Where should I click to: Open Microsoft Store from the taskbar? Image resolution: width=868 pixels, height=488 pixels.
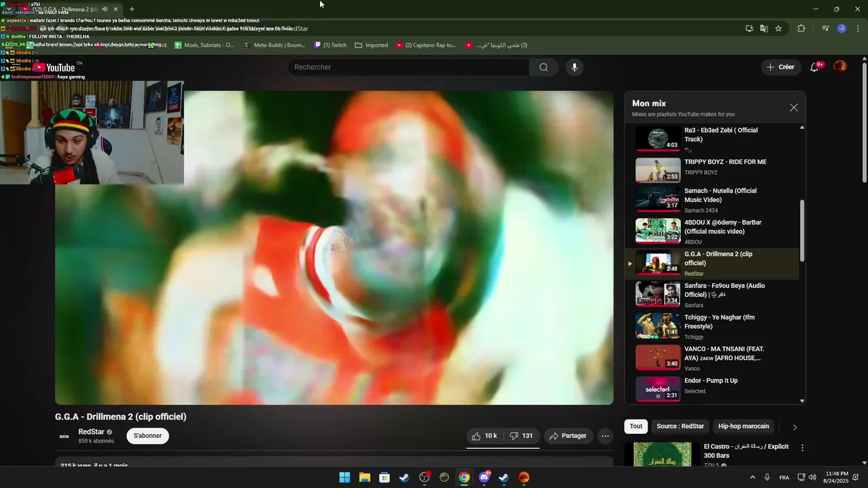tap(384, 477)
